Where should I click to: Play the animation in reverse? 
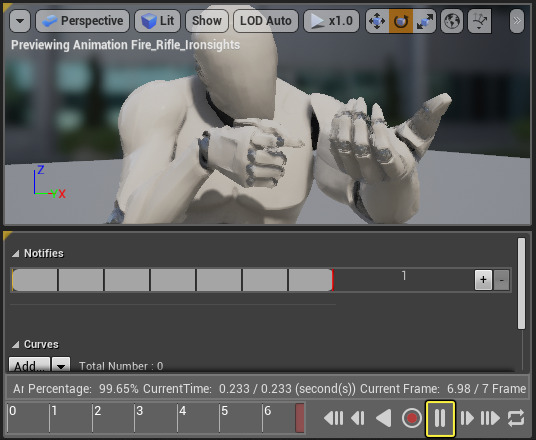[384, 418]
